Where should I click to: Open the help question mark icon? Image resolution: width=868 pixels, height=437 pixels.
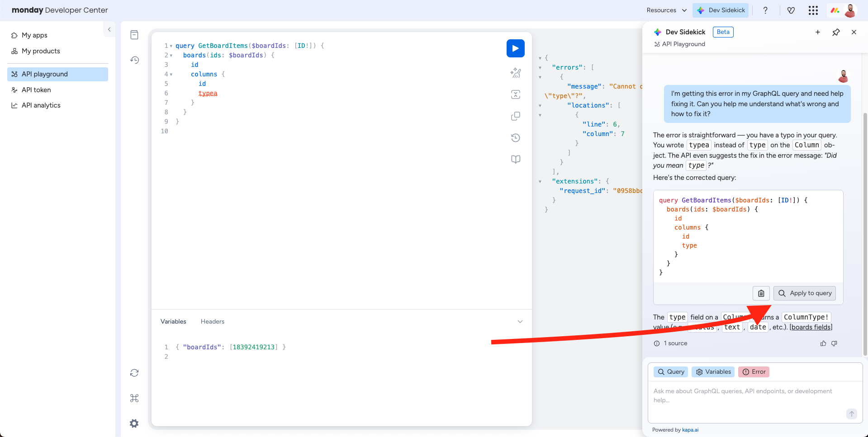(765, 10)
